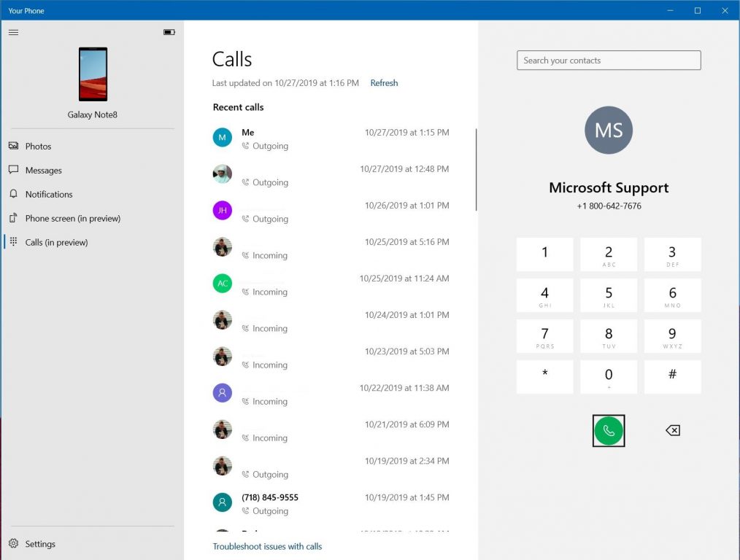
Task: Click the recent calls list scrollbar
Action: pyautogui.click(x=476, y=170)
